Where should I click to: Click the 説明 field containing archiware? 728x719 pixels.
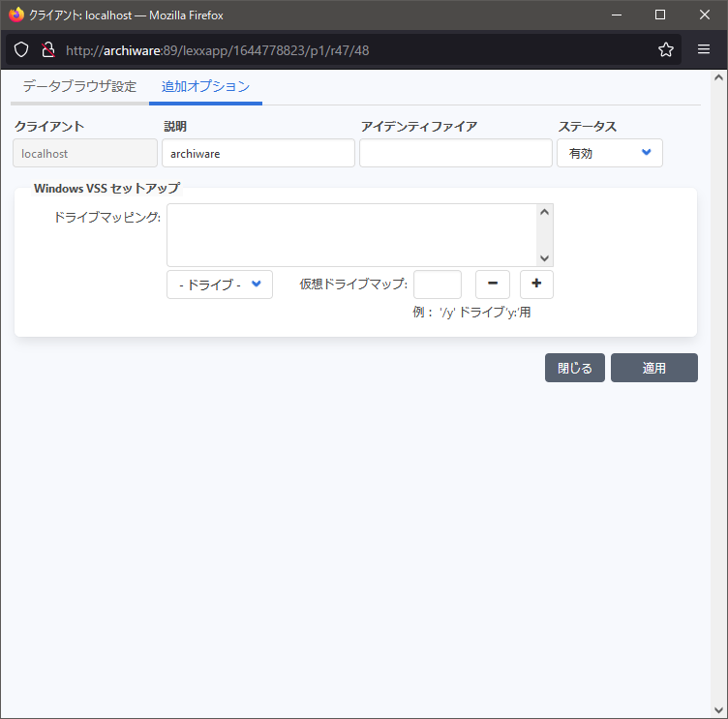click(x=258, y=153)
